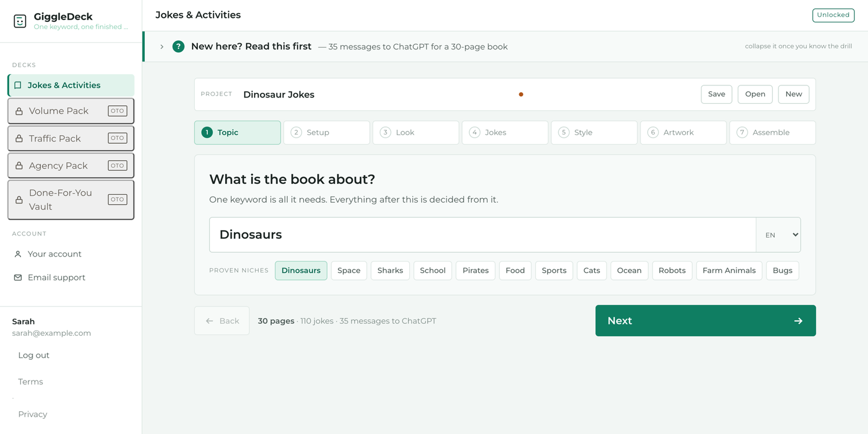Image resolution: width=868 pixels, height=434 pixels.
Task: Go to the Jokes step tab
Action: [505, 132]
